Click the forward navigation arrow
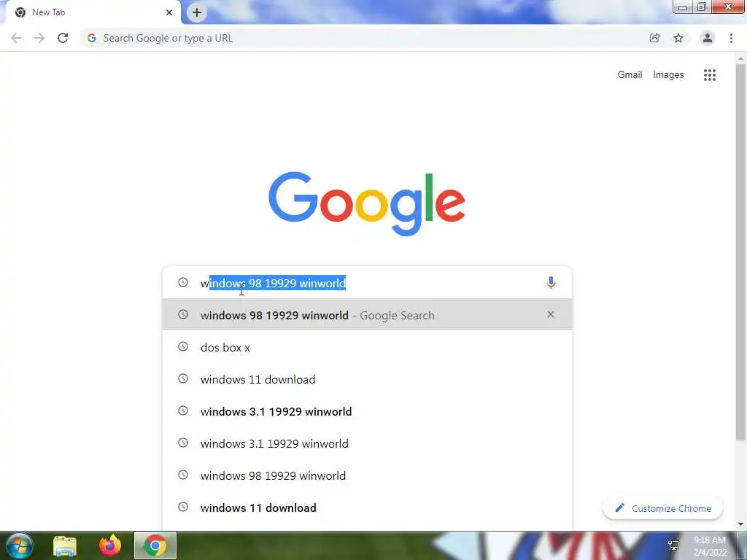747x560 pixels. tap(39, 38)
